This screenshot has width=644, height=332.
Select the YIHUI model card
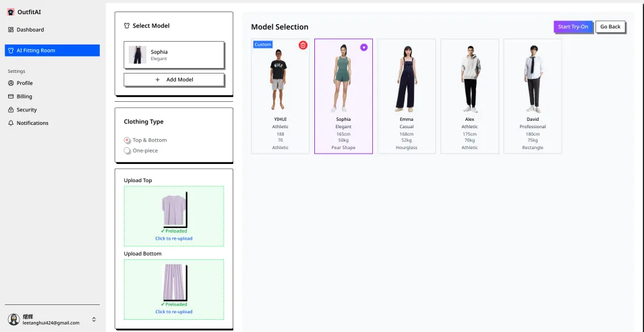point(280,96)
